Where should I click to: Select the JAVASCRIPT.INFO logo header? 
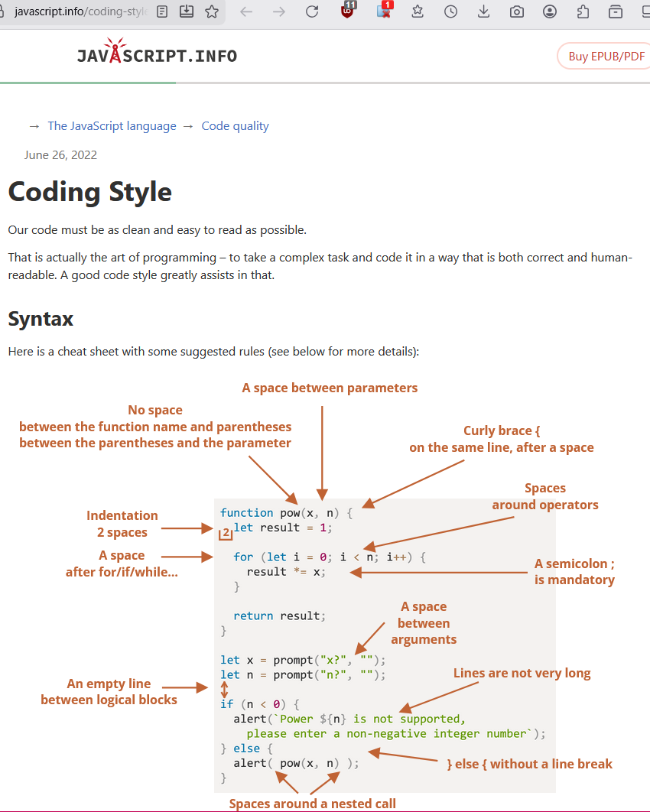coord(157,55)
